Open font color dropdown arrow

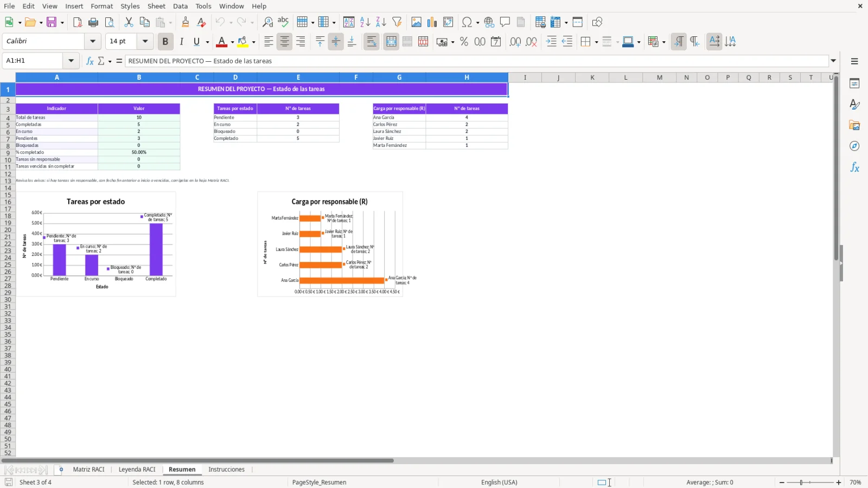(232, 42)
